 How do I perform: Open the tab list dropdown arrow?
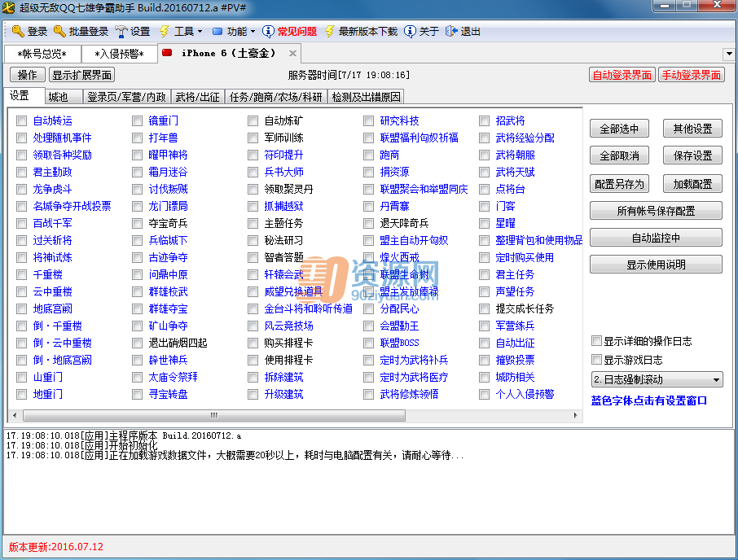tap(729, 54)
